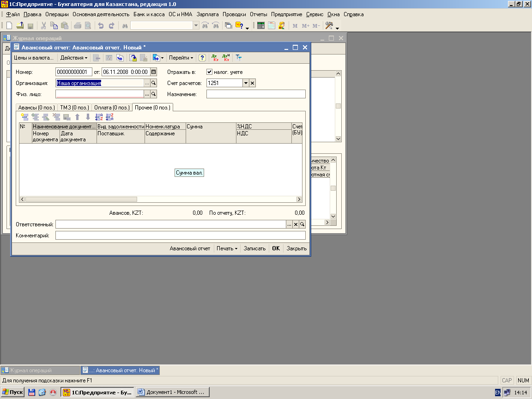Click ellipsis select button for Ответственный
The height and width of the screenshot is (399, 532).
[289, 224]
